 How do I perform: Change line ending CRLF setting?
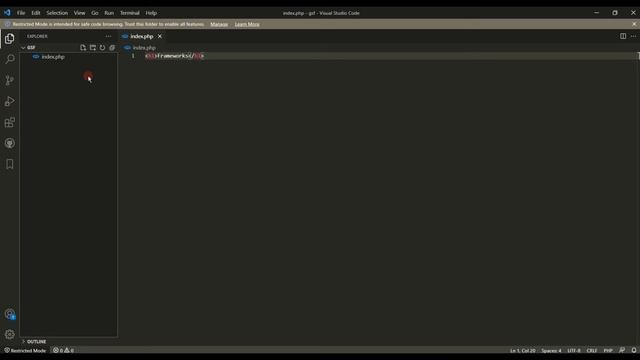[591, 351]
